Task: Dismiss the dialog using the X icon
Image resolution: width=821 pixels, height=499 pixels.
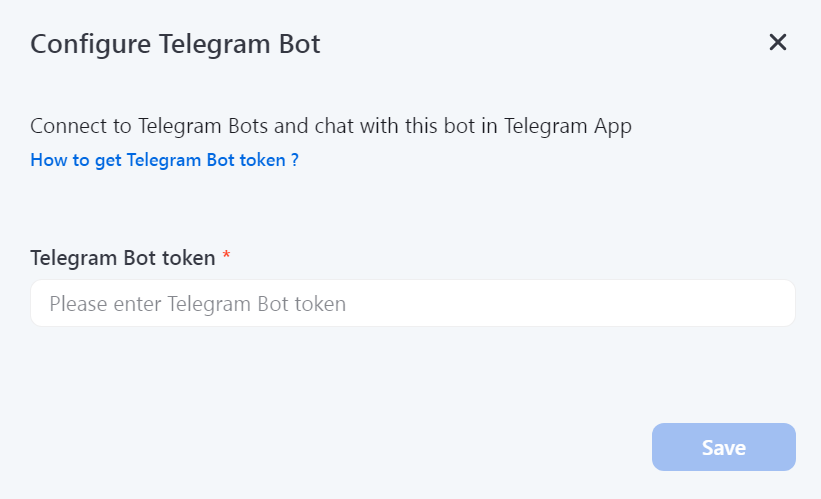Action: click(778, 42)
